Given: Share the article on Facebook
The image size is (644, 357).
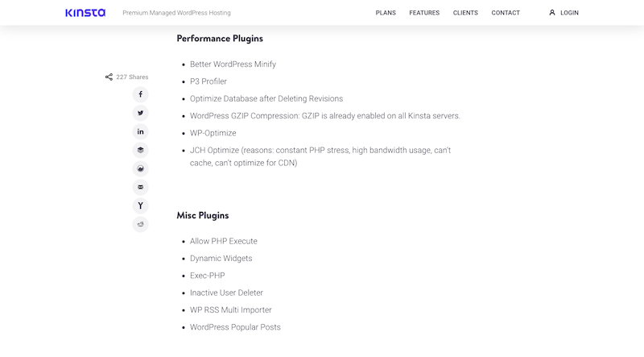Looking at the screenshot, I should (140, 94).
